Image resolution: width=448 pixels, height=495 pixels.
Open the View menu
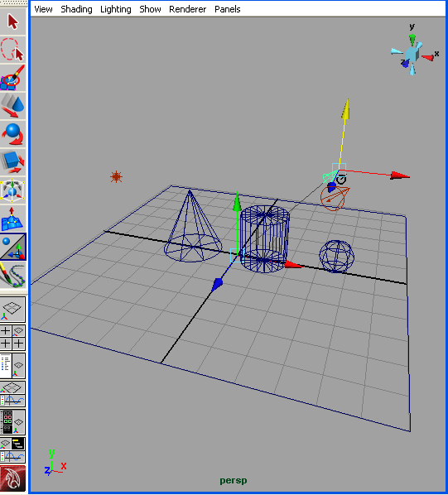coord(43,9)
